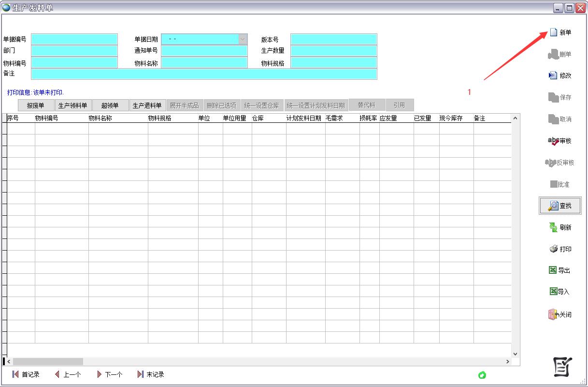Click the 生产领料单 button
This screenshot has width=588, height=387.
tap(72, 105)
